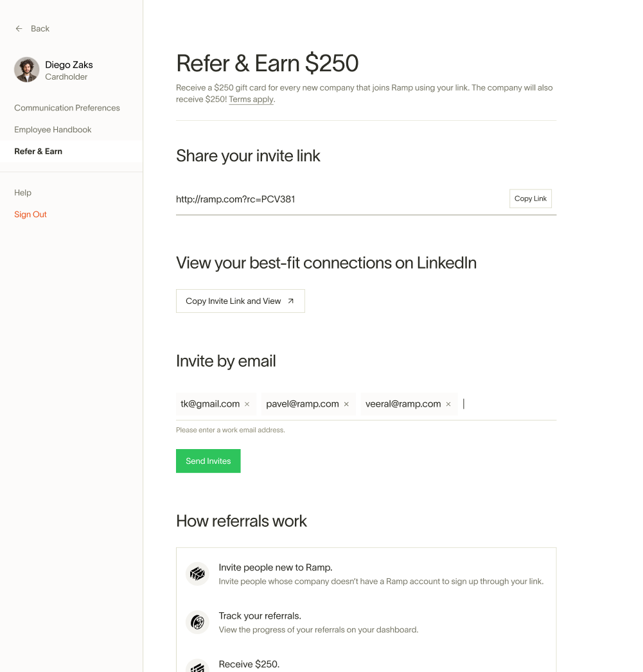Open the Terms apply link
Viewport: 643px width, 672px height.
click(x=251, y=100)
